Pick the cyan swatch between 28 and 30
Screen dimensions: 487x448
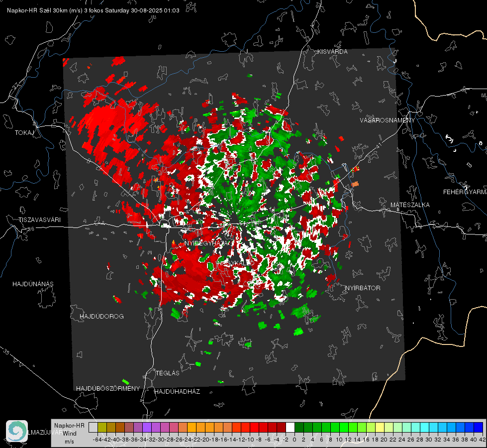424,427
